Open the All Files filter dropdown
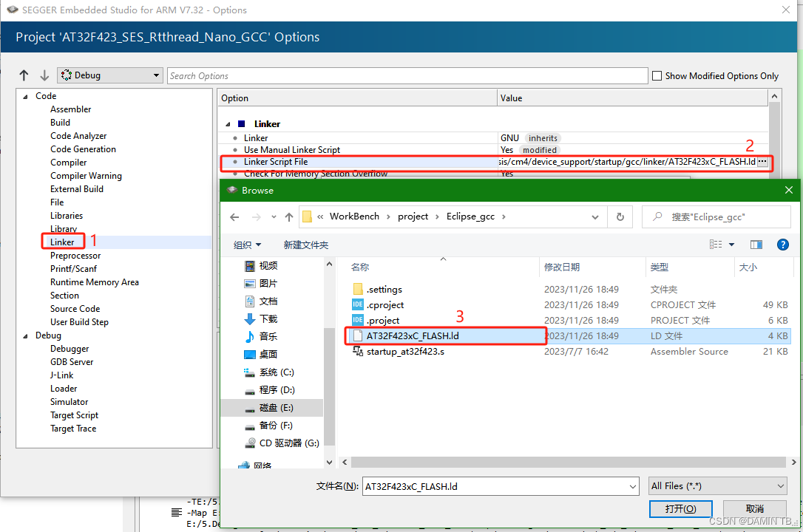 717,486
